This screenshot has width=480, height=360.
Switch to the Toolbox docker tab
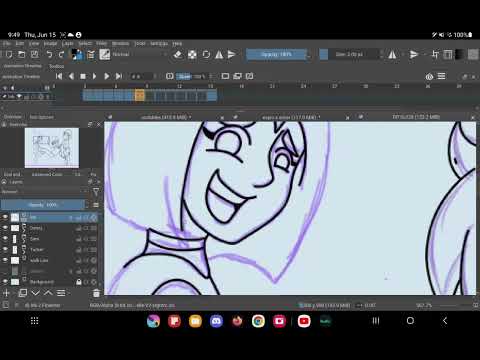[57, 66]
